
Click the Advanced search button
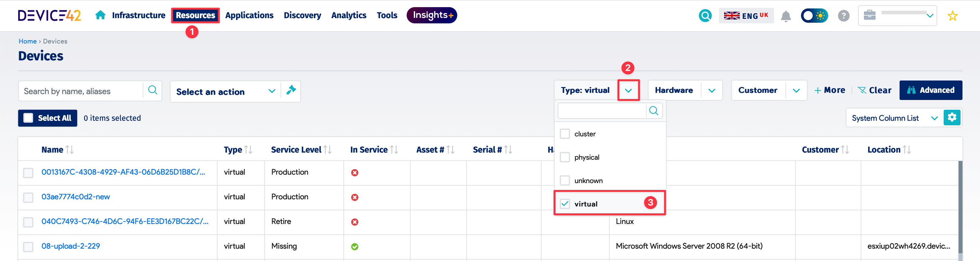click(930, 90)
